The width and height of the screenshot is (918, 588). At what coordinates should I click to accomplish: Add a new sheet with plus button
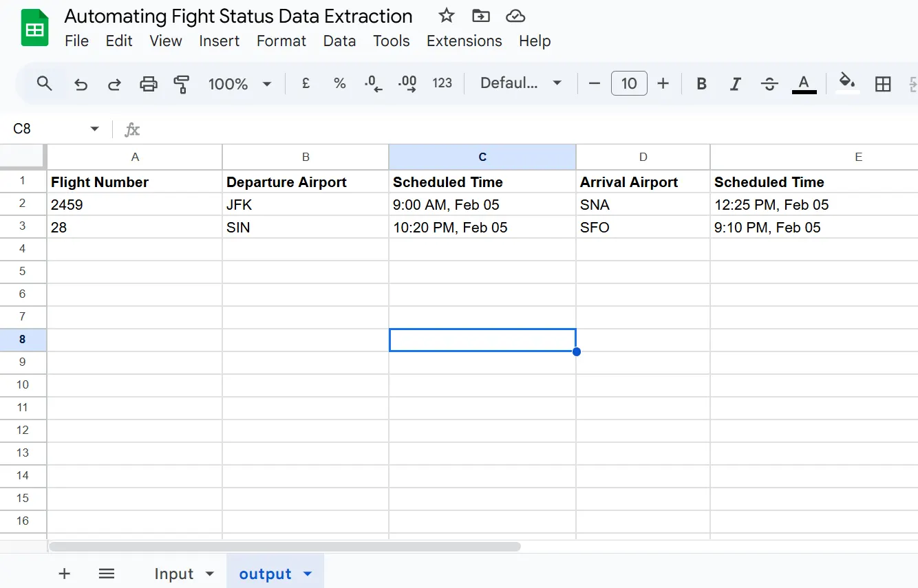click(x=64, y=574)
